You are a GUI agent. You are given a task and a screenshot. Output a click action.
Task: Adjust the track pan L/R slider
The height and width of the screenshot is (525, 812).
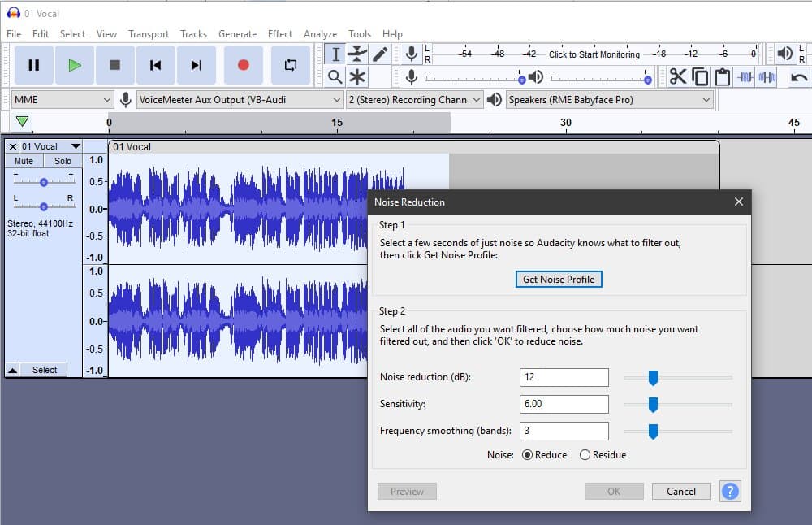pos(44,206)
